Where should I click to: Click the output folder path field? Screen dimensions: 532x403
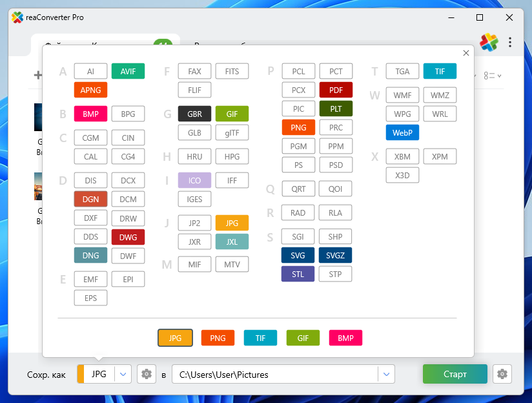pos(274,374)
